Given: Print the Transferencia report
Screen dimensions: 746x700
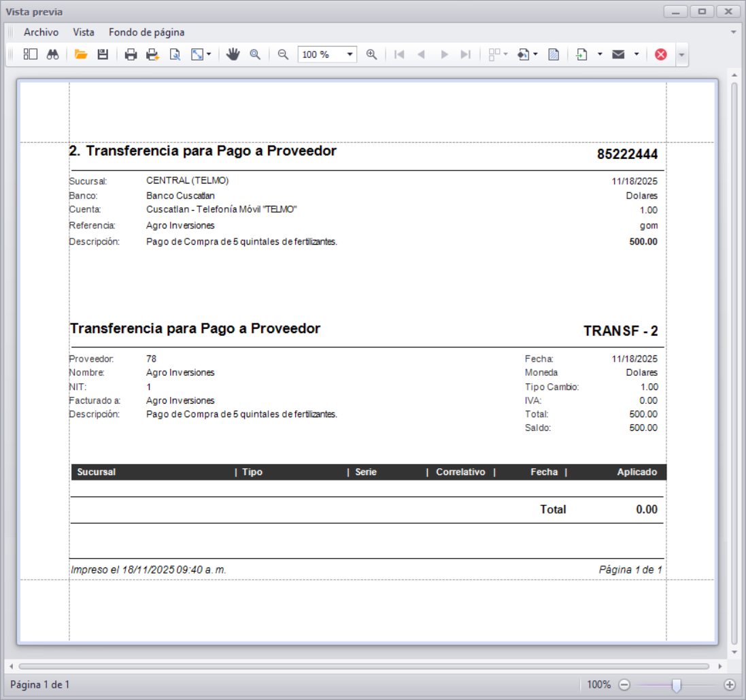Looking at the screenshot, I should point(131,54).
